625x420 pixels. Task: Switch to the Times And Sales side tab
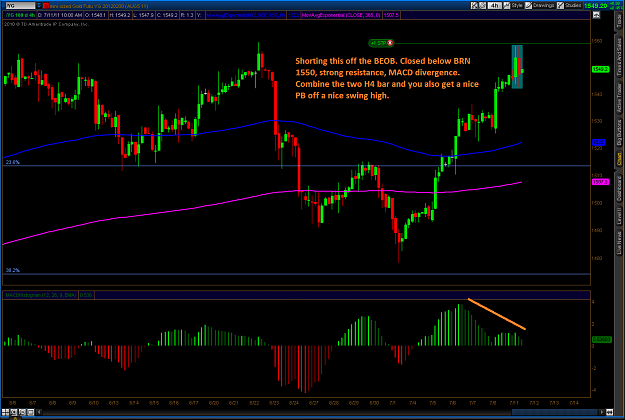619,57
